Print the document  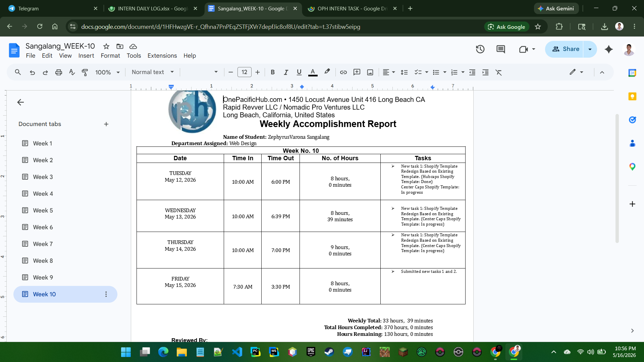click(x=59, y=72)
